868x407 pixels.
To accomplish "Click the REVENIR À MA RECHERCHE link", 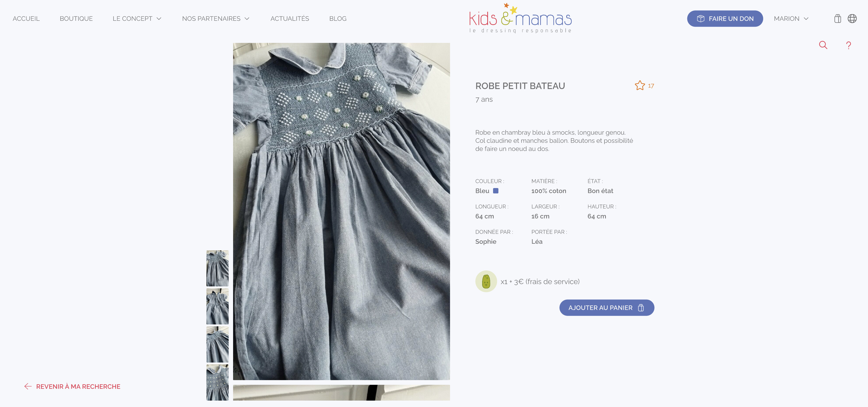I will [78, 386].
